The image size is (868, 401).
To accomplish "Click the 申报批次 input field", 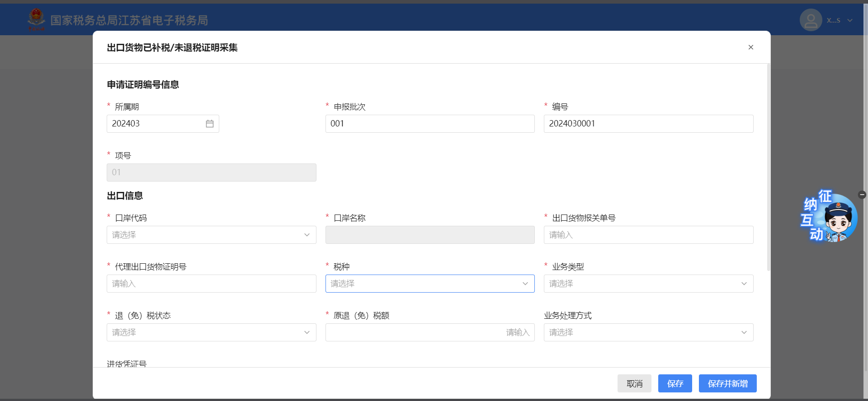I will tap(429, 124).
